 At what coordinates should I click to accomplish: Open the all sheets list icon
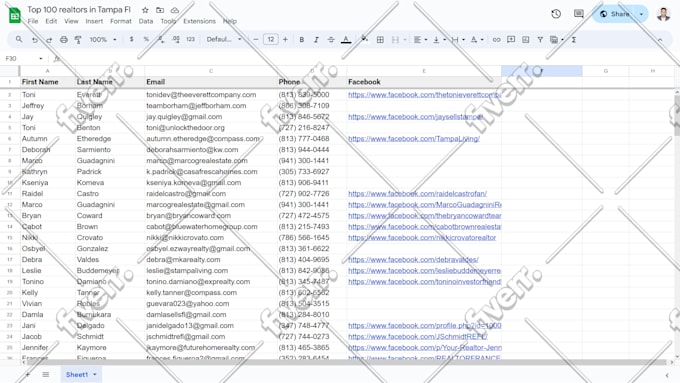(46, 374)
